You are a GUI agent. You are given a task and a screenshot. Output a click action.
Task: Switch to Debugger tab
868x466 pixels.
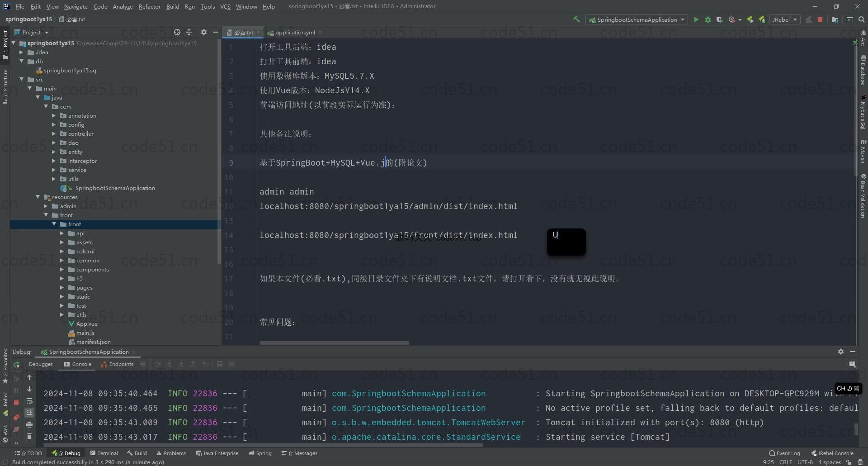pyautogui.click(x=40, y=364)
